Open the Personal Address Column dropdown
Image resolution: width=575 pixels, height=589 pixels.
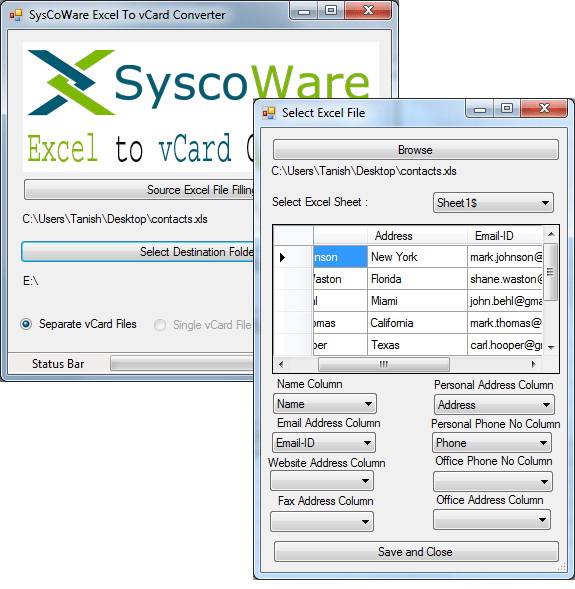[x=494, y=405]
